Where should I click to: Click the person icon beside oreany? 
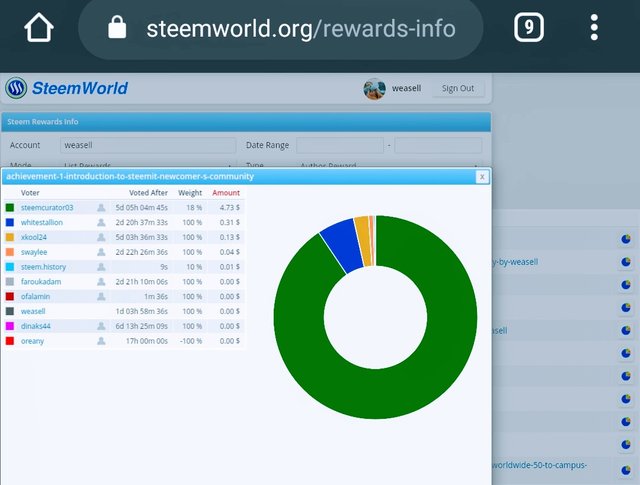[x=101, y=341]
